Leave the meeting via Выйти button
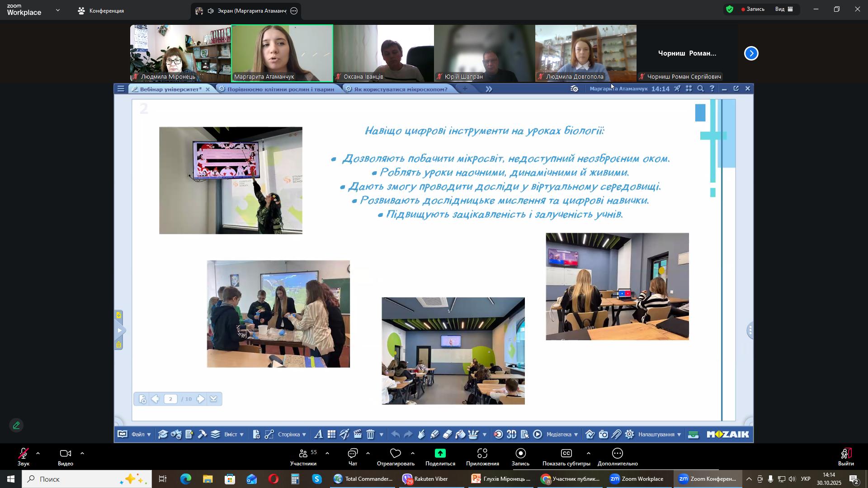The height and width of the screenshot is (488, 868). [846, 456]
